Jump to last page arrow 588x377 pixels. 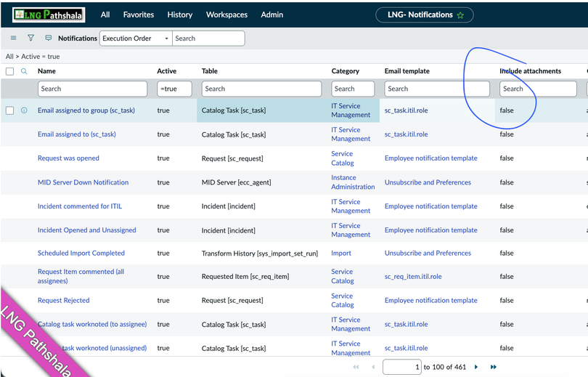click(x=494, y=368)
